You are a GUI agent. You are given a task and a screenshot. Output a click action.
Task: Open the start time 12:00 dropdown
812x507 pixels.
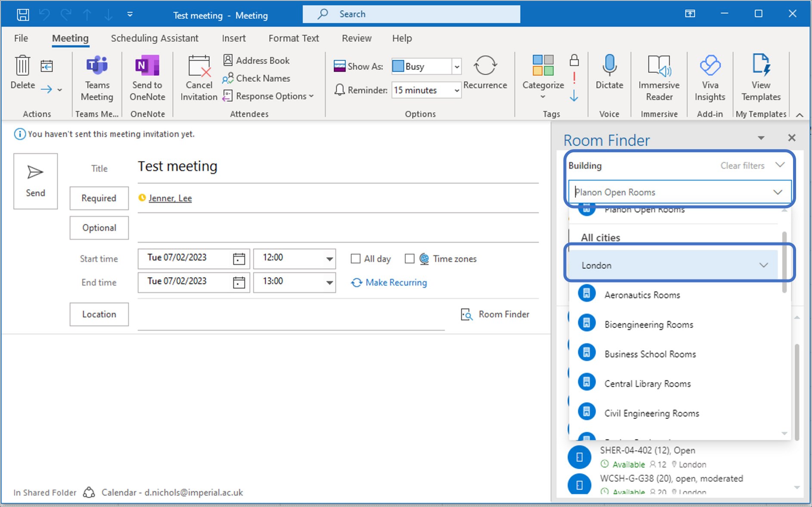coord(329,259)
